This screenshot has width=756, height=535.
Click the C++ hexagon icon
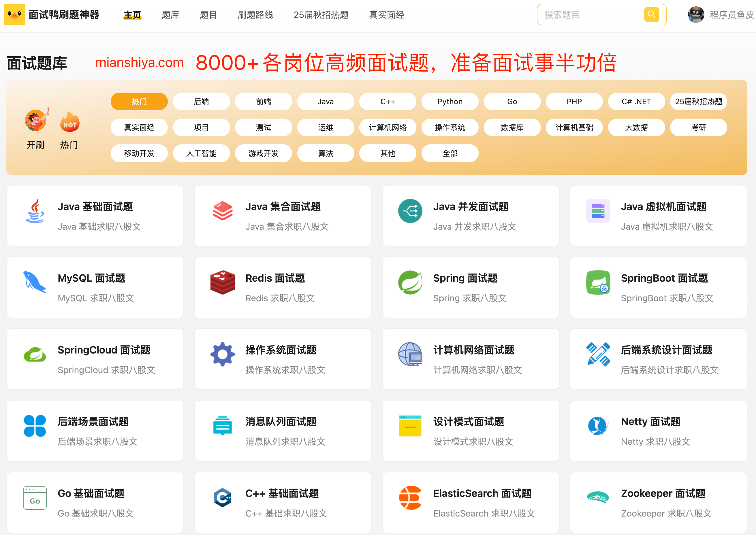click(x=223, y=497)
